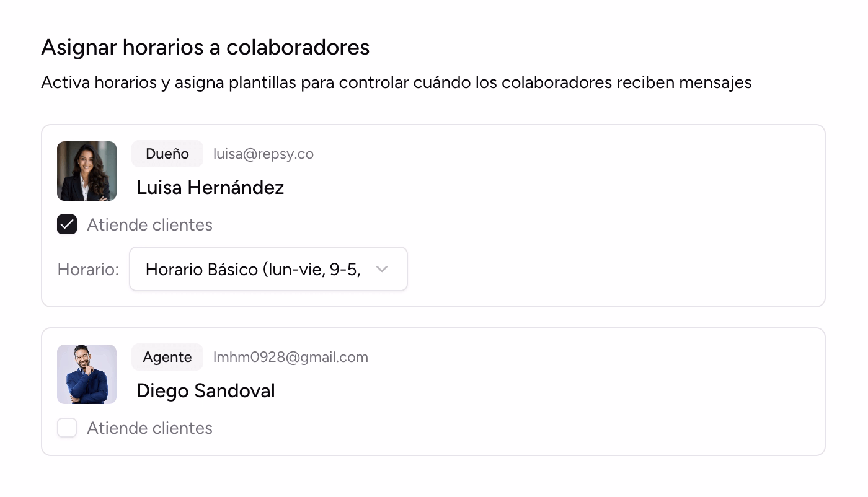Screen dimensions: 868x497
Task: Click Atiende clientes label under Luisa Hernández
Action: tap(149, 224)
